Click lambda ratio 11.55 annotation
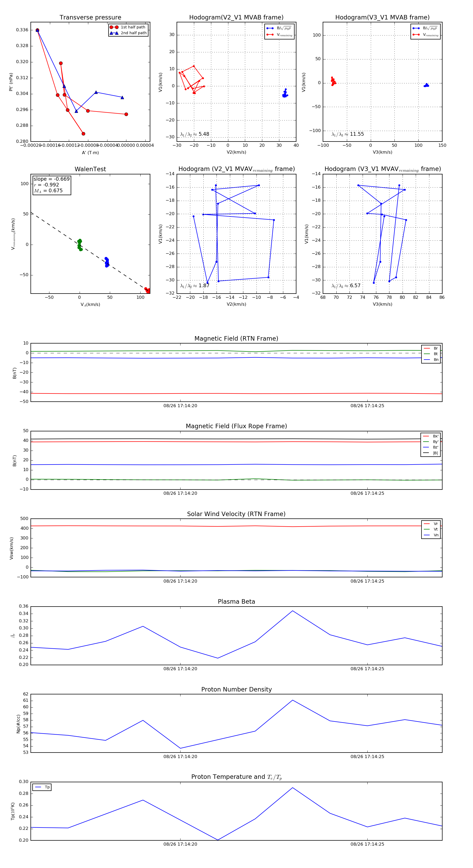Viewport: 473px width, 868px height. 348,134
